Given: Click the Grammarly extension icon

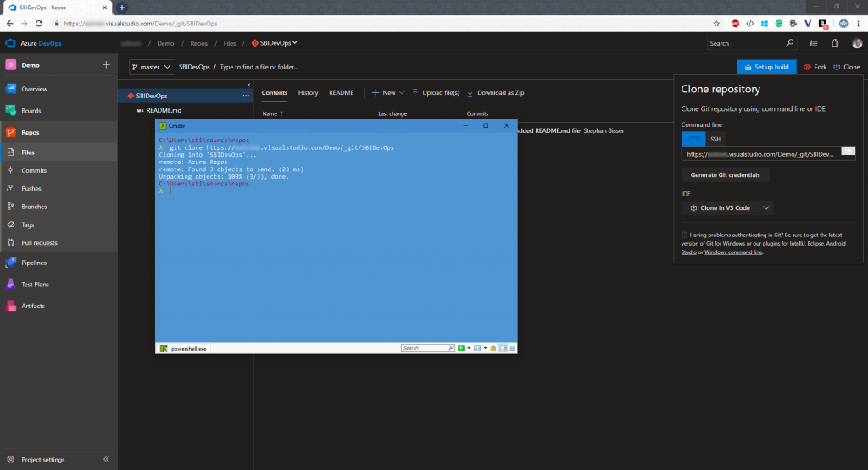Looking at the screenshot, I should (x=779, y=23).
